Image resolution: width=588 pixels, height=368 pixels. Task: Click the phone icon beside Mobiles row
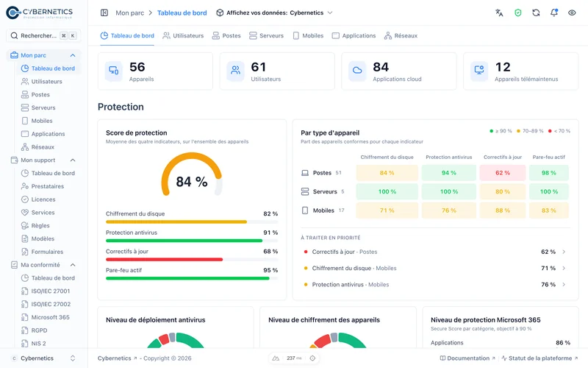[x=305, y=210]
